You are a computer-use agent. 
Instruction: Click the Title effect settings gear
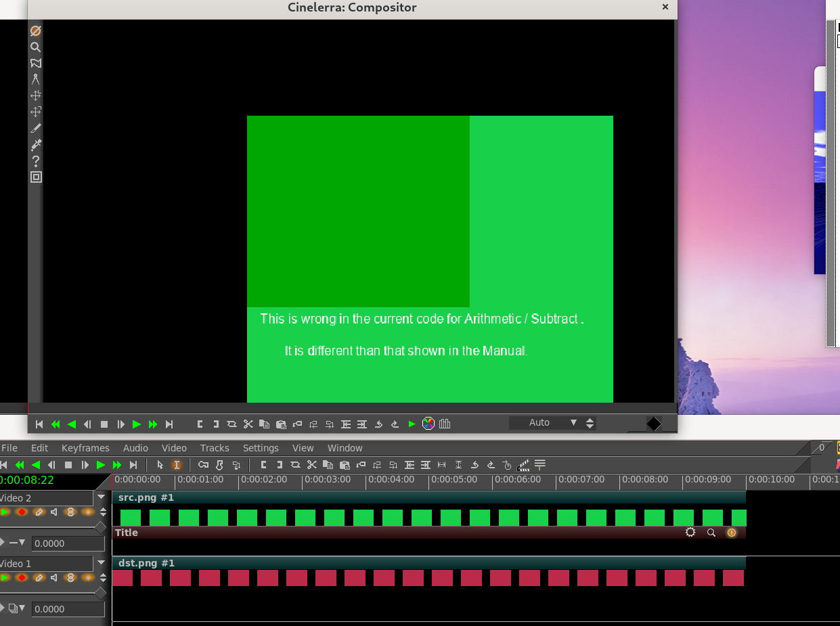point(690,533)
